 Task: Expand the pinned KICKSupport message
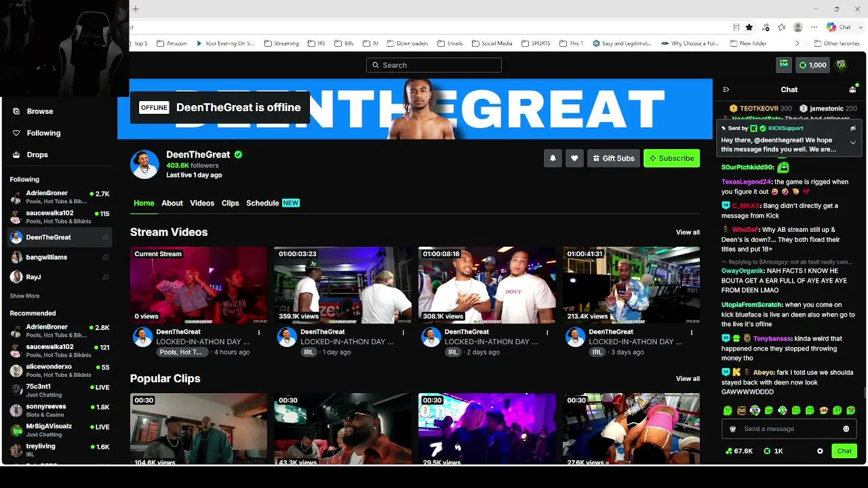(x=853, y=142)
